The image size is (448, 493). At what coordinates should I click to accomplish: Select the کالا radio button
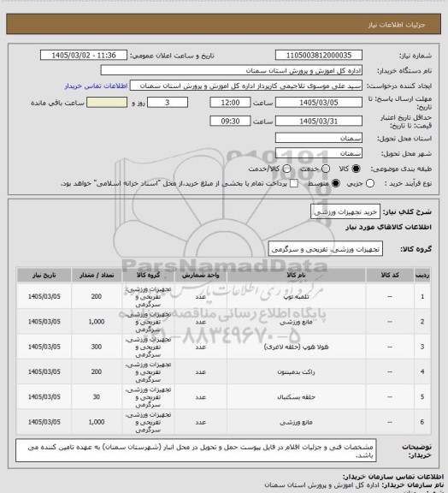(356, 169)
